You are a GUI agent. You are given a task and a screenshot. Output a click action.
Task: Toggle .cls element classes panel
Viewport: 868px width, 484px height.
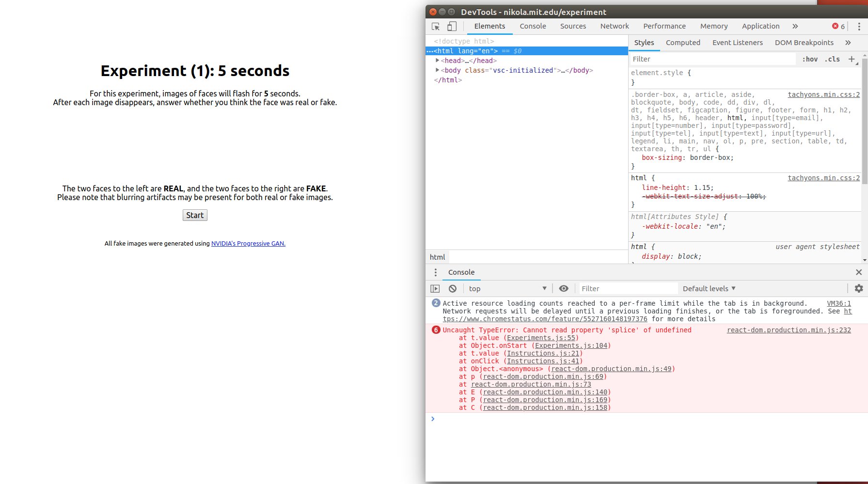pyautogui.click(x=832, y=59)
